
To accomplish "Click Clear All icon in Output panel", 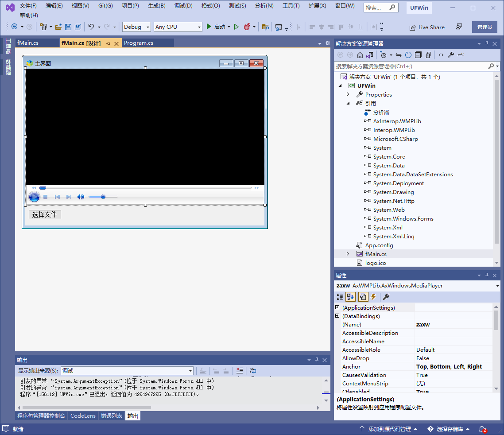I will [240, 371].
